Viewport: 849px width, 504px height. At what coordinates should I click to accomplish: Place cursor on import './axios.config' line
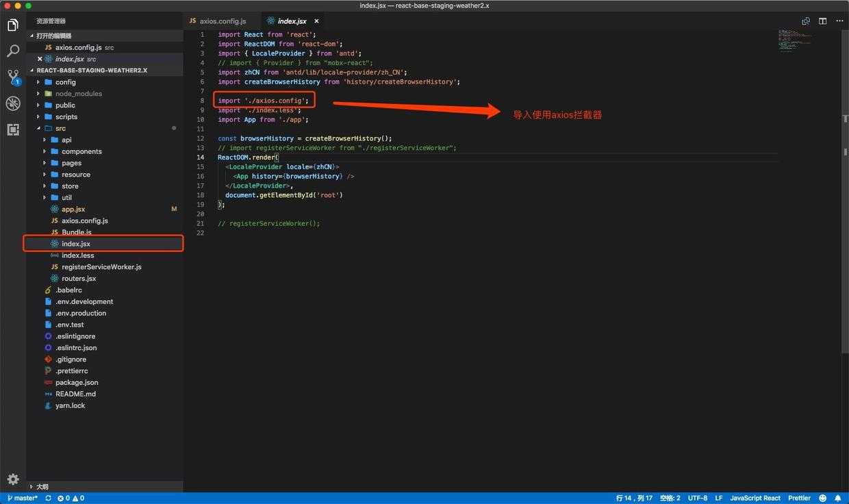pos(264,101)
